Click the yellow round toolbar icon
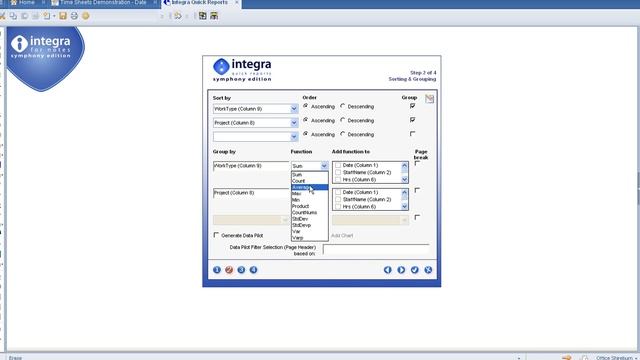 (86, 16)
